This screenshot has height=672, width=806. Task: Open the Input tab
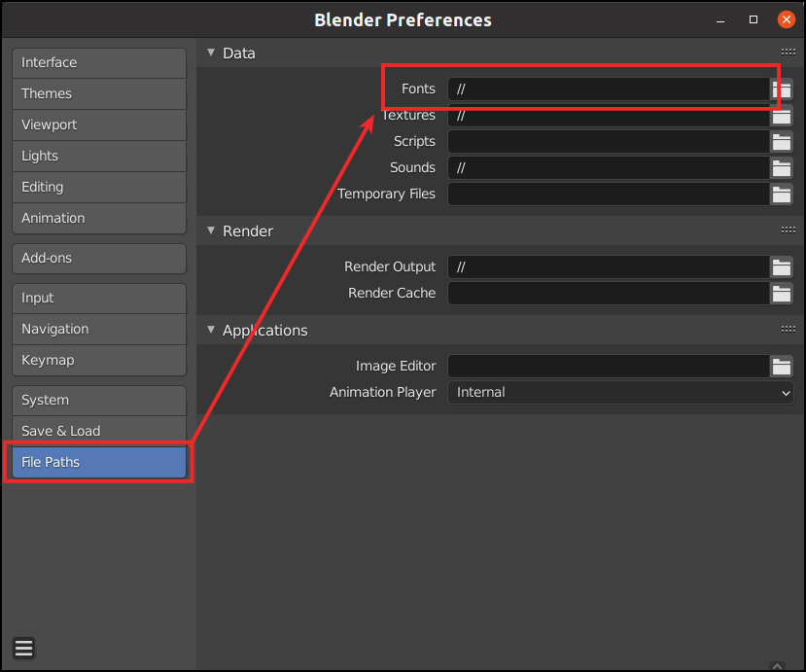pyautogui.click(x=99, y=299)
